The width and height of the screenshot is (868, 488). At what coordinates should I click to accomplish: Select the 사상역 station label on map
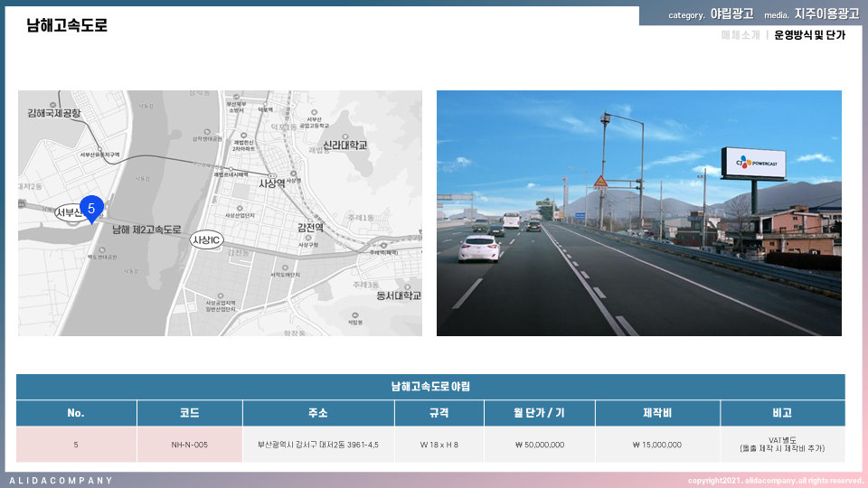[x=272, y=183]
